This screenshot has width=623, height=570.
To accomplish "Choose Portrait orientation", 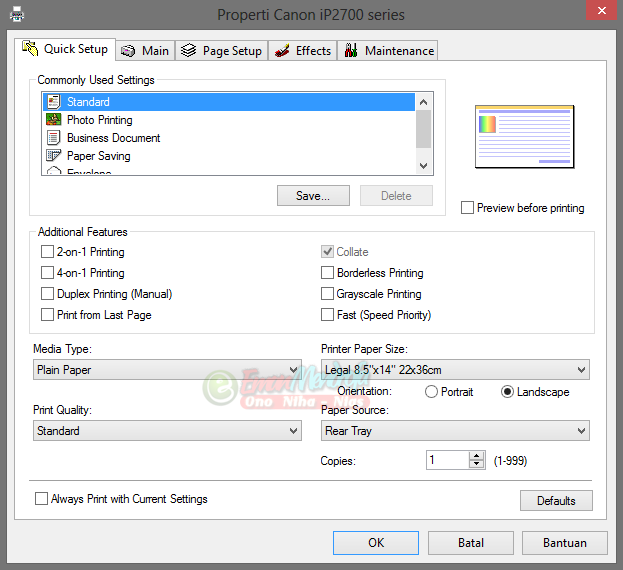I will tap(431, 392).
